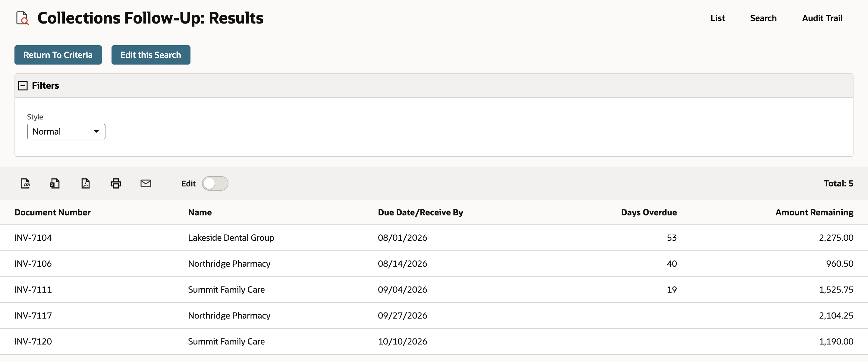Click days overdue value 19
868x362 pixels.
coord(671,290)
